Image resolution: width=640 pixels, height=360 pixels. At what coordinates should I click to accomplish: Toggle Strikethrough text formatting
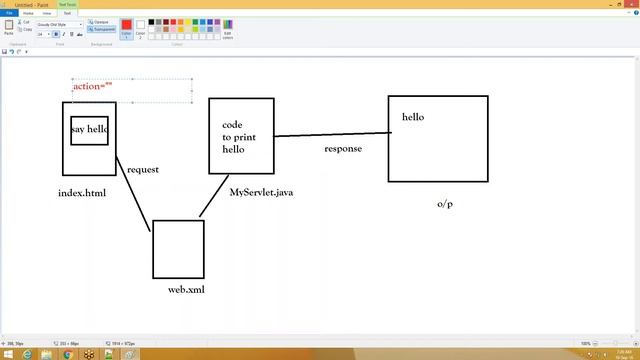coord(80,34)
